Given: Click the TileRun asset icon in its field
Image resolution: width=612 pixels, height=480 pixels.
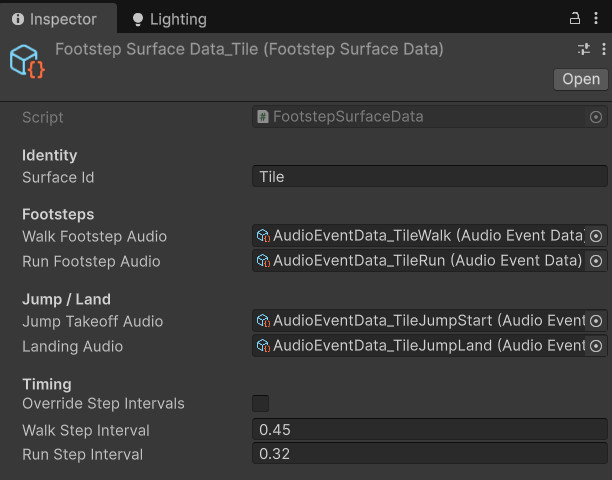Looking at the screenshot, I should 263,261.
